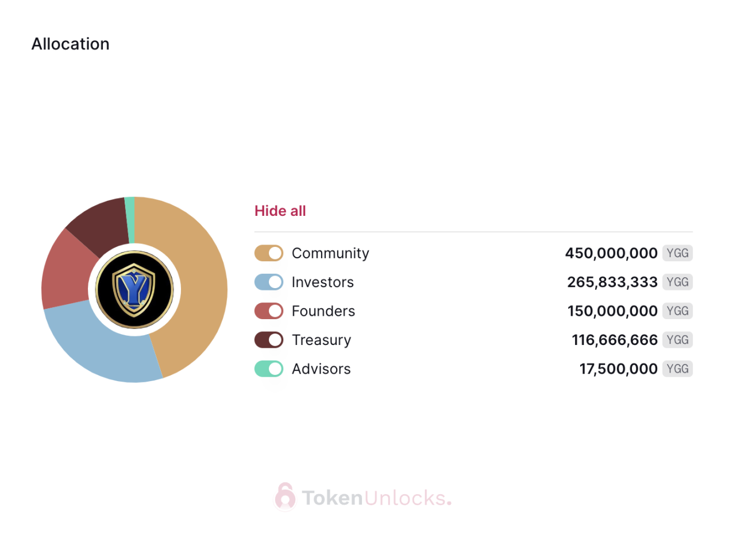Switch off the Treasury allocation toggle
The width and height of the screenshot is (756, 535).
point(269,340)
